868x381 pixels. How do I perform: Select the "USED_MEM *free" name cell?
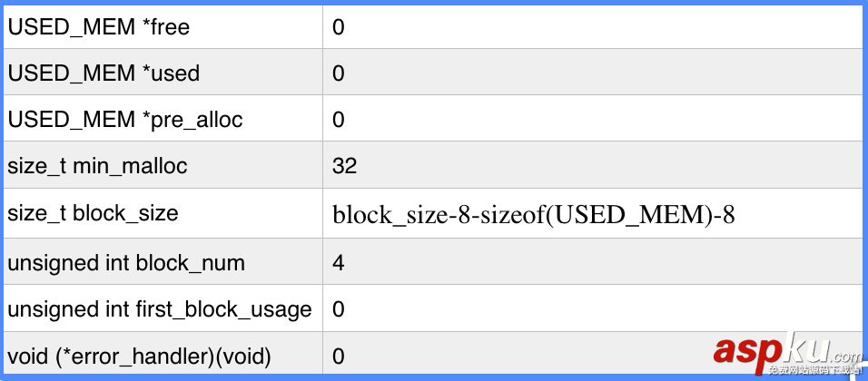pos(99,27)
